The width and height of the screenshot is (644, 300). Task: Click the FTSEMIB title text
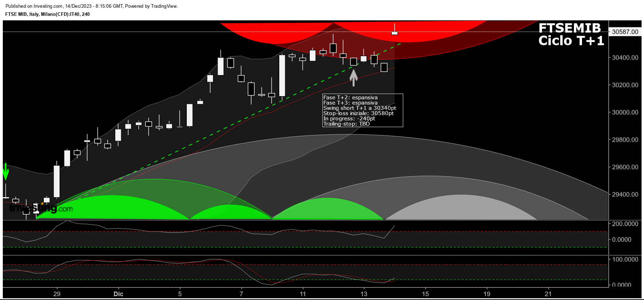coord(570,28)
